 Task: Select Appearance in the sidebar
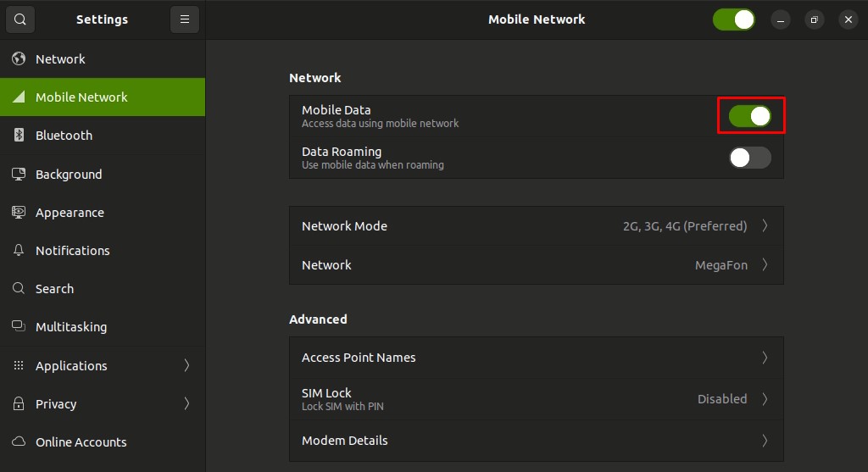[70, 213]
